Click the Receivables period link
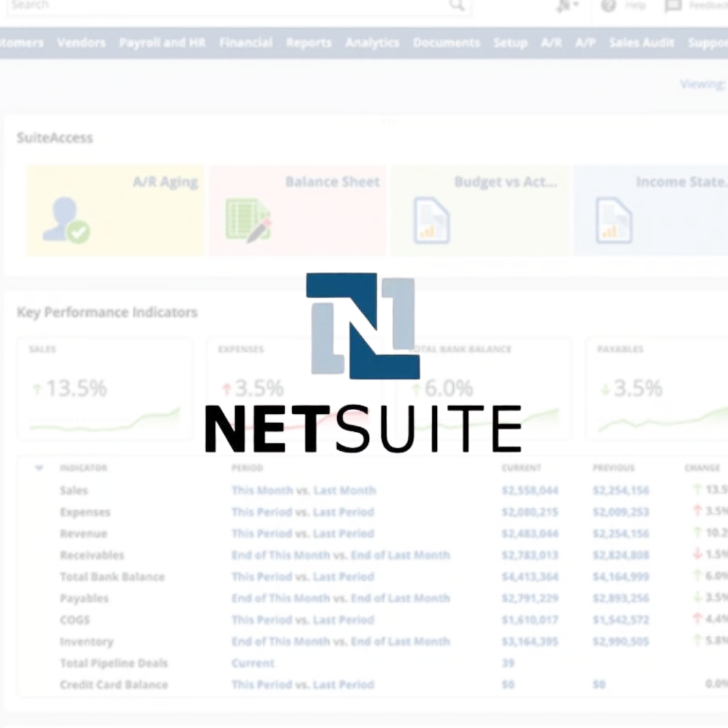The image size is (728, 728). tap(340, 555)
